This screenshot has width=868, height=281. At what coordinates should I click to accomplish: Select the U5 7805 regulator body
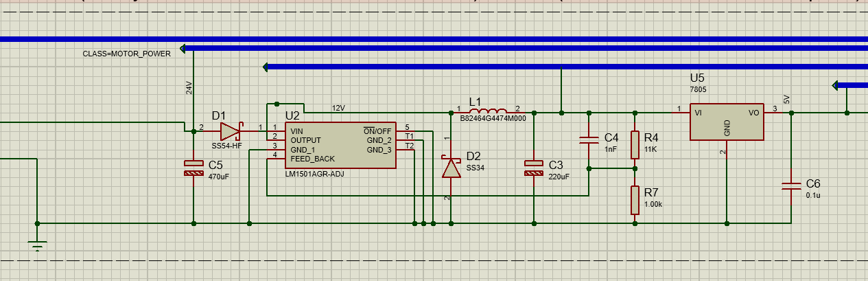[727, 122]
